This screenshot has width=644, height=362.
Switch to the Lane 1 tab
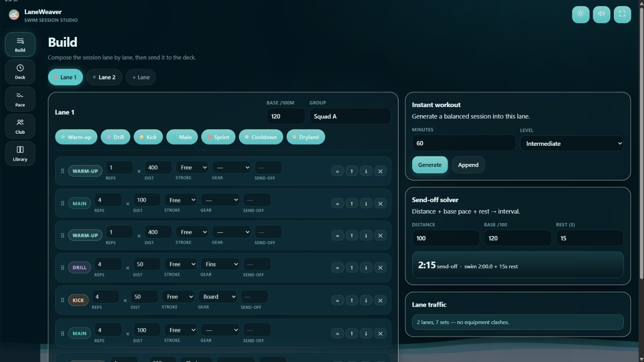coord(65,77)
